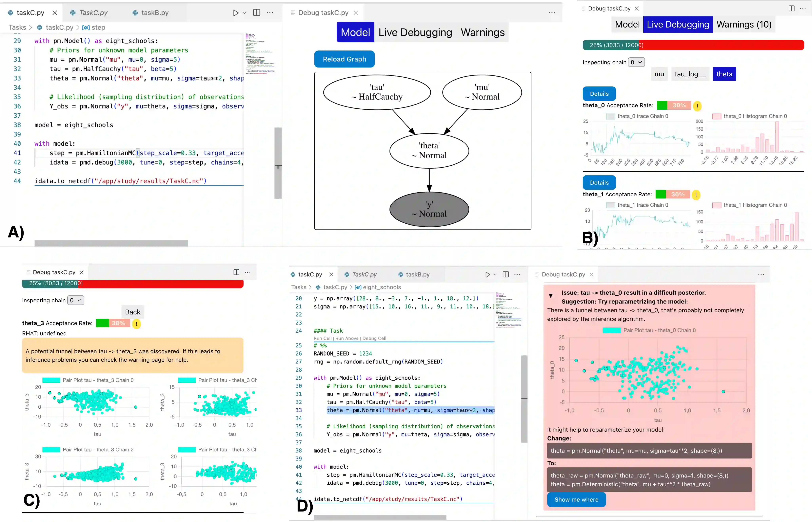Image resolution: width=812 pixels, height=522 pixels.
Task: Open the more actions ellipsis beside Debug taskC.py in panel A
Action: click(552, 13)
